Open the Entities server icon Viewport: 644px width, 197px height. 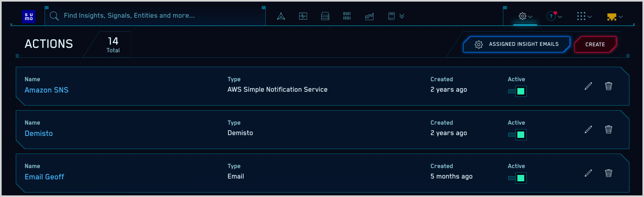325,16
